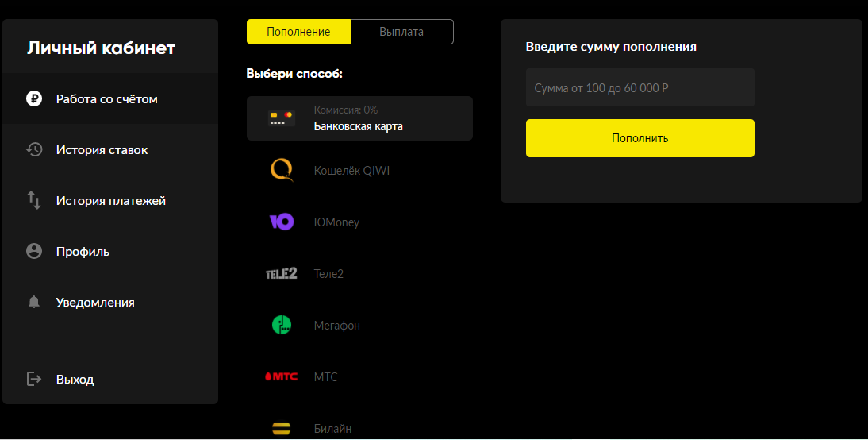The image size is (868, 440).
Task: Switch to the Выплата tab
Action: tap(402, 32)
